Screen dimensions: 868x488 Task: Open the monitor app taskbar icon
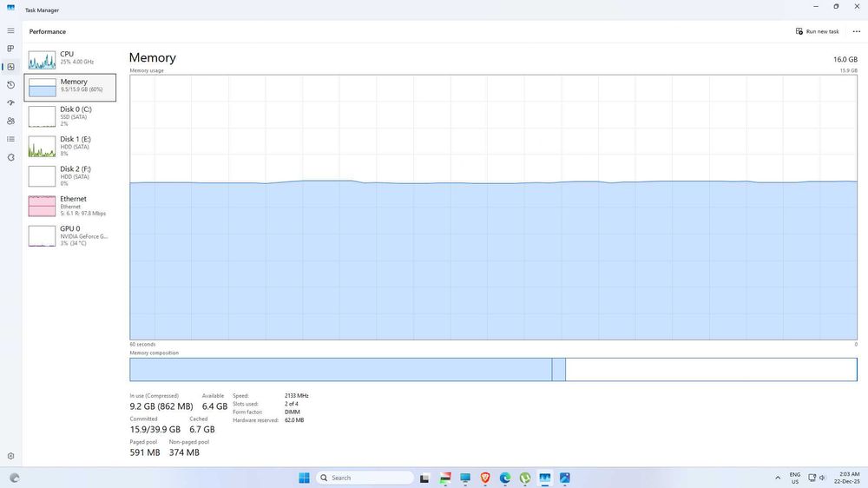tap(465, 478)
